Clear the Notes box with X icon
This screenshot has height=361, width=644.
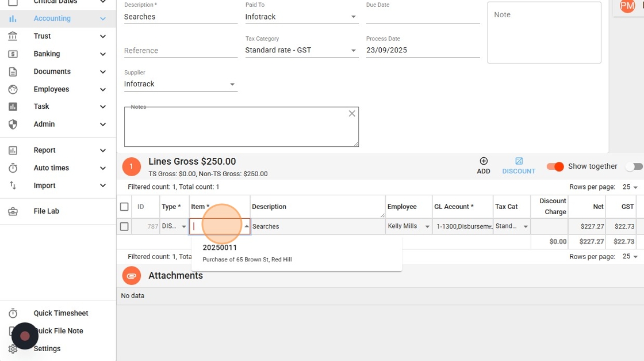point(352,113)
